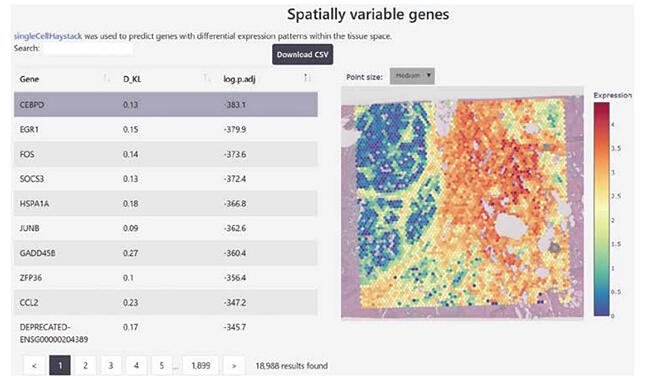This screenshot has width=645, height=380.
Task: Open the singleCellHaystack link
Action: [48, 36]
